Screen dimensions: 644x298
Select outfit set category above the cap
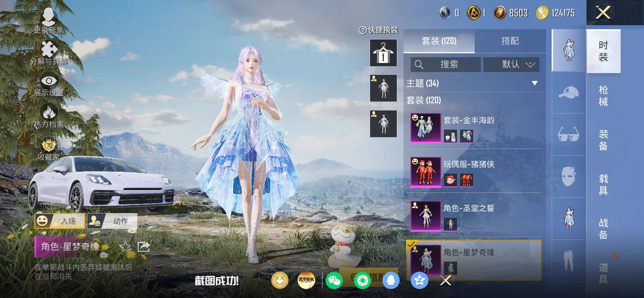[x=569, y=50]
